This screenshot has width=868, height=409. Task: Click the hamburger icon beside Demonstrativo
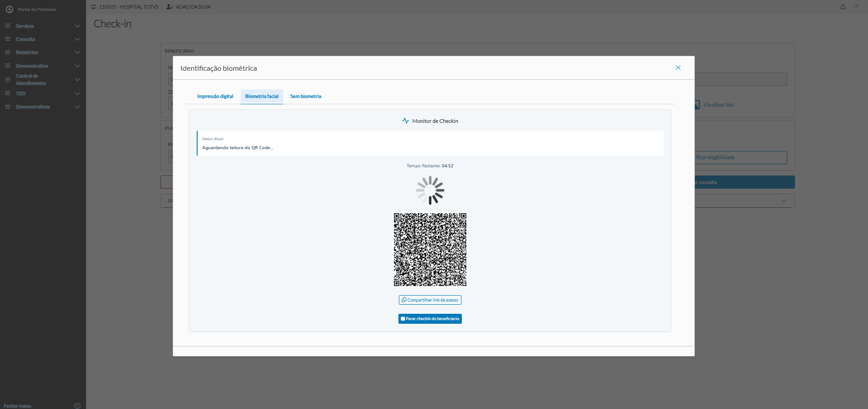click(8, 66)
